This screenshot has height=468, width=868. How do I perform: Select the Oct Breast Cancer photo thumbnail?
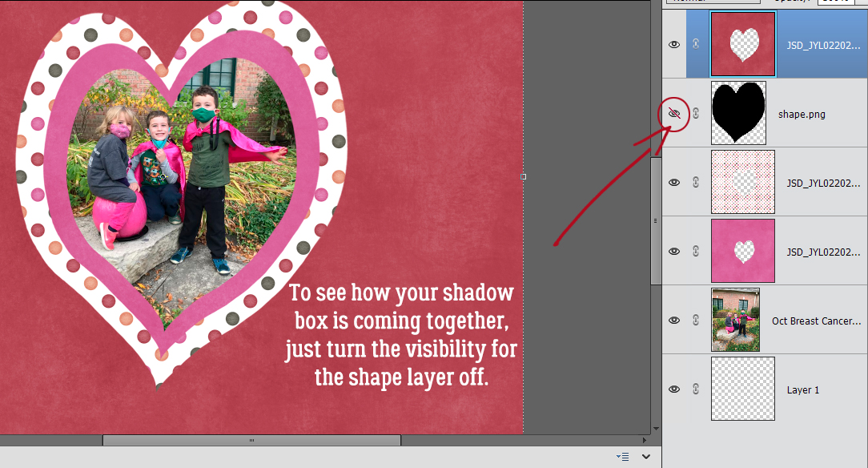coord(735,320)
